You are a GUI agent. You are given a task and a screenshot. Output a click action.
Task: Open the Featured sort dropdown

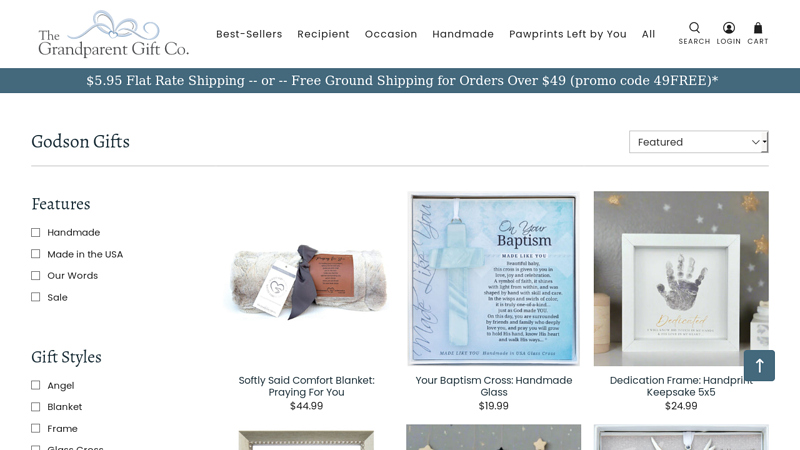click(698, 142)
